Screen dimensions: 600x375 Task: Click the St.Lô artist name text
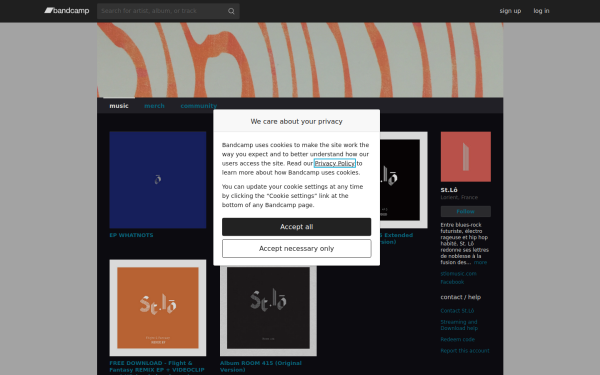point(449,190)
